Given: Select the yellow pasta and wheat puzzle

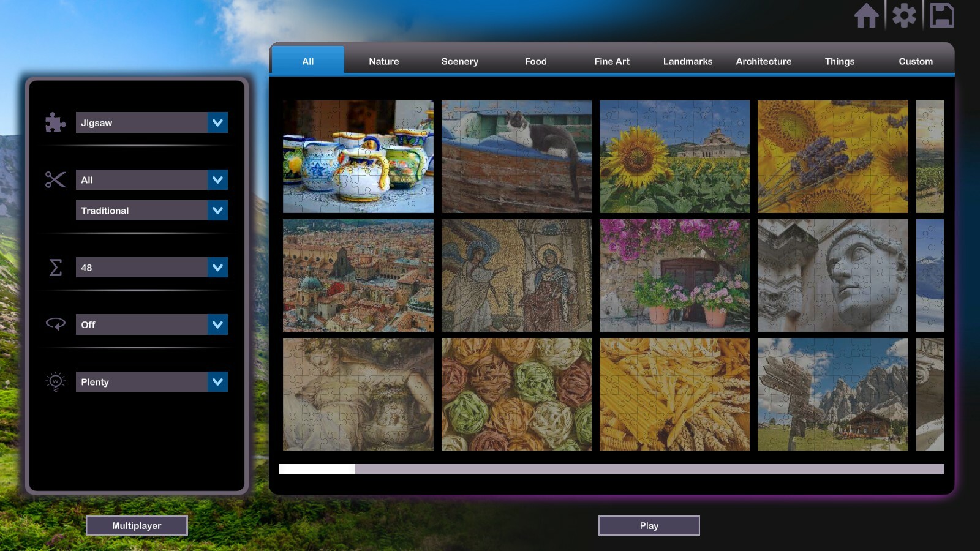Looking at the screenshot, I should pos(674,394).
